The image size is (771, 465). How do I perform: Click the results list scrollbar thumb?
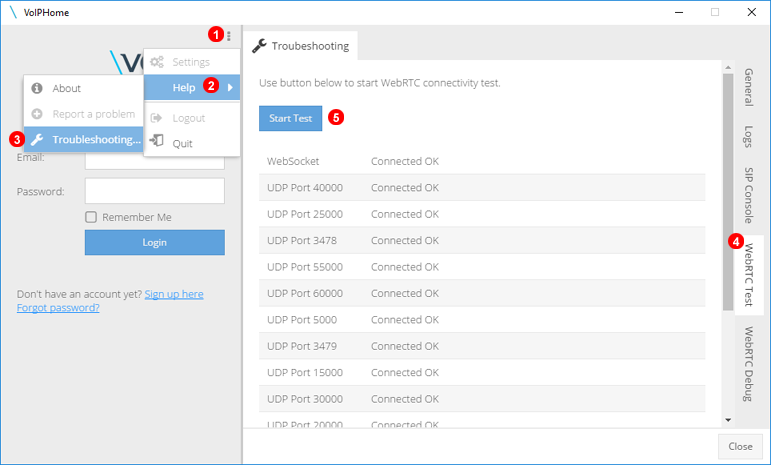click(x=728, y=192)
